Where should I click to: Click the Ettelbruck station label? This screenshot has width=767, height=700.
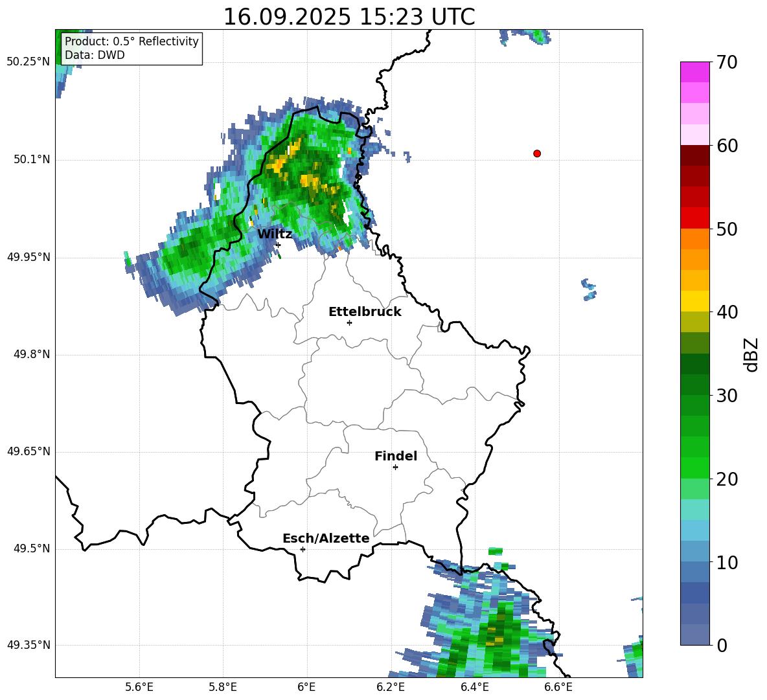pyautogui.click(x=365, y=312)
